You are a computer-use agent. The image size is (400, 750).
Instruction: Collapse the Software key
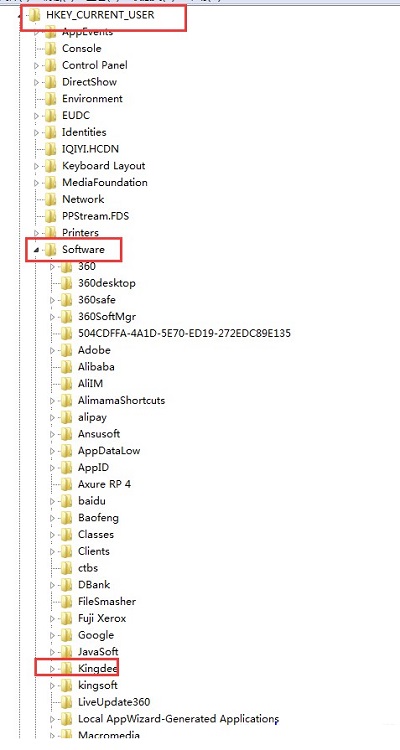(x=37, y=250)
